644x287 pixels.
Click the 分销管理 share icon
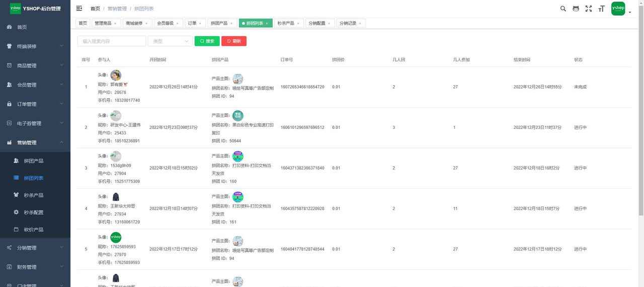pos(9,248)
